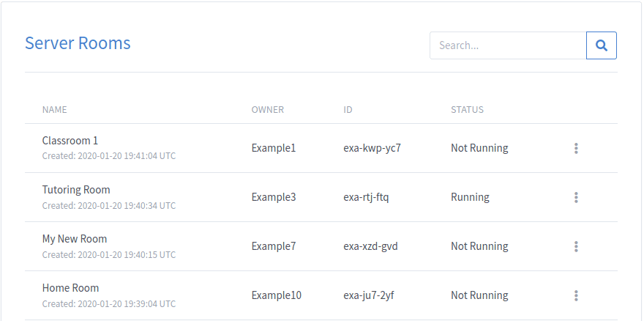Screen dimensions: 644x321
Task: Click the OWNER column header
Action: coord(268,110)
